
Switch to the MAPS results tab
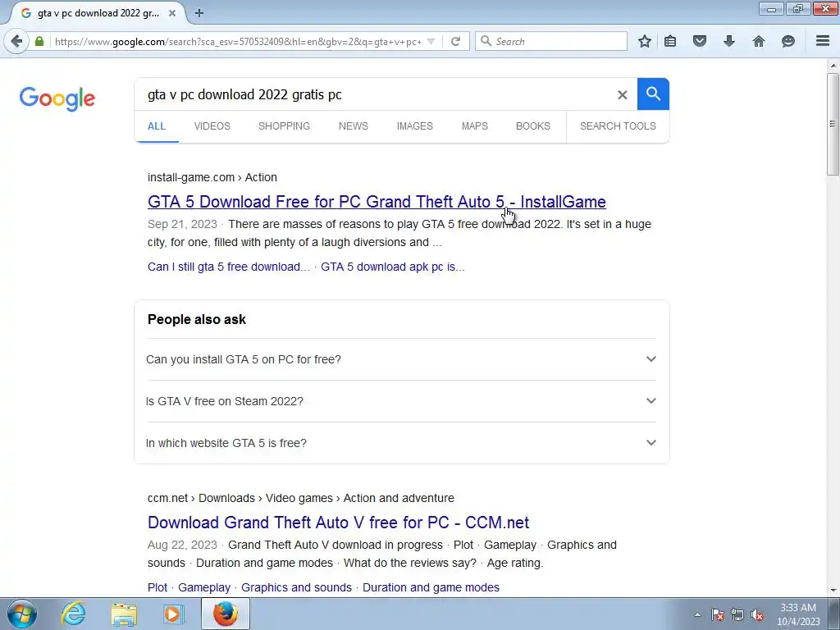pos(475,126)
